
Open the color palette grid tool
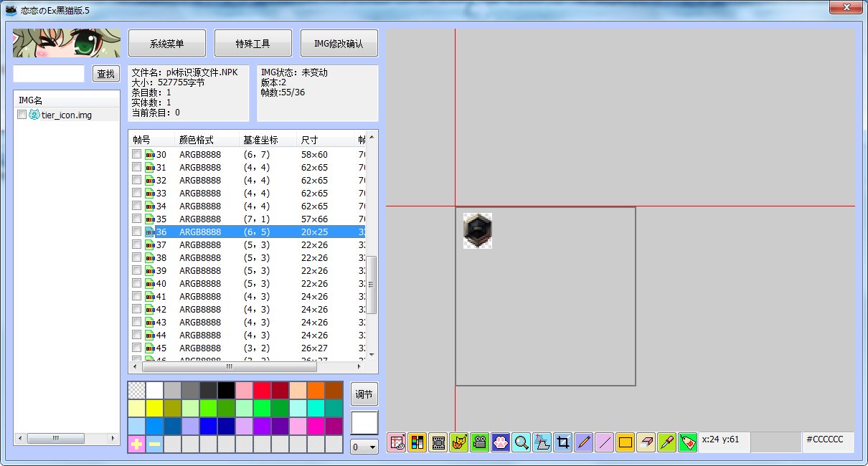[418, 442]
